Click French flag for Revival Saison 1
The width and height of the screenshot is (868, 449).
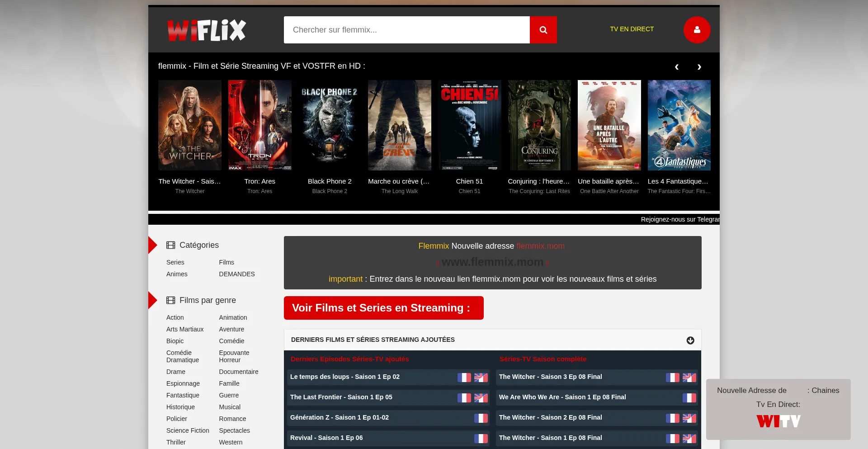[x=481, y=438]
